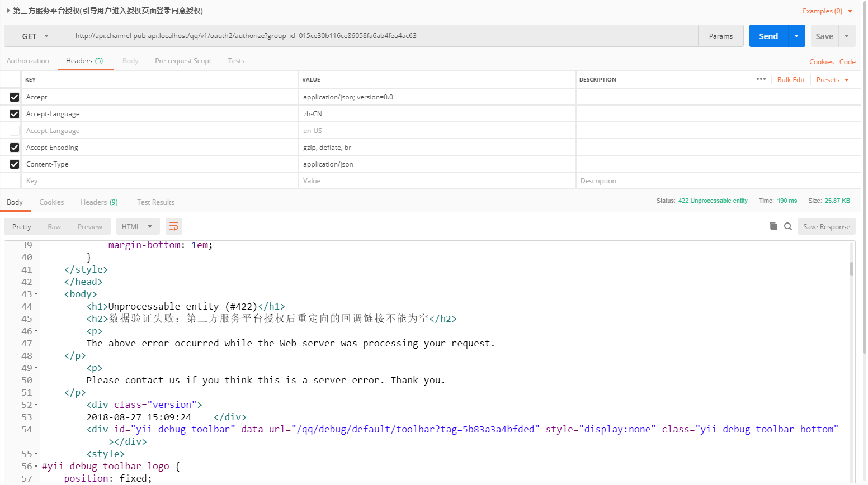Image resolution: width=868 pixels, height=485 pixels.
Task: Click the response body vertical scrollbar thumb
Action: (852, 269)
